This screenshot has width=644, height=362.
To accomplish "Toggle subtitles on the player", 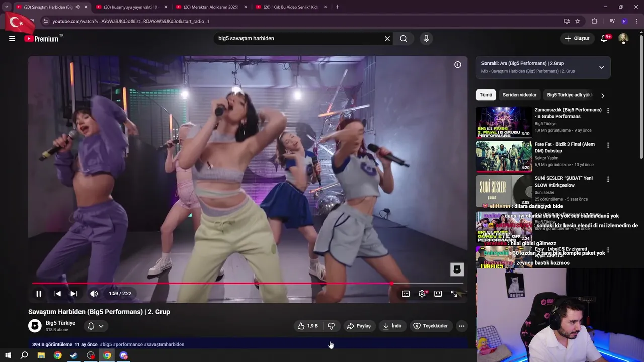I will pyautogui.click(x=406, y=294).
